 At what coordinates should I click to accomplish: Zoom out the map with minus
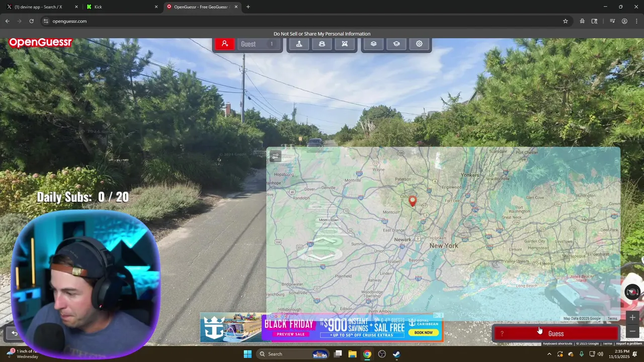pyautogui.click(x=632, y=331)
